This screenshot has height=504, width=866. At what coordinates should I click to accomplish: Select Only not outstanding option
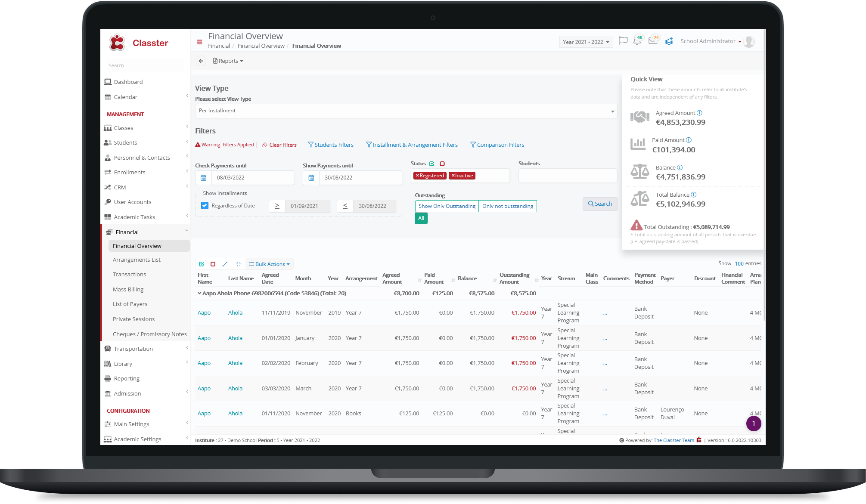[508, 206]
